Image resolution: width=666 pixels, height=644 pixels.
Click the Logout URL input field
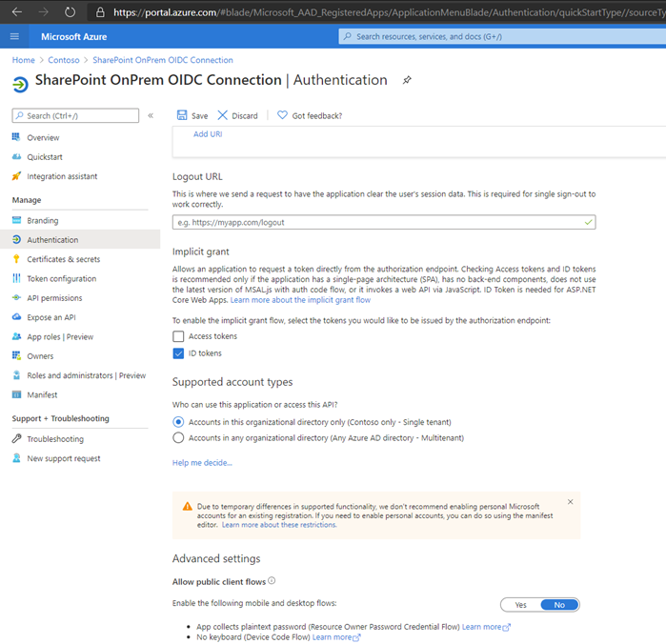pos(384,222)
